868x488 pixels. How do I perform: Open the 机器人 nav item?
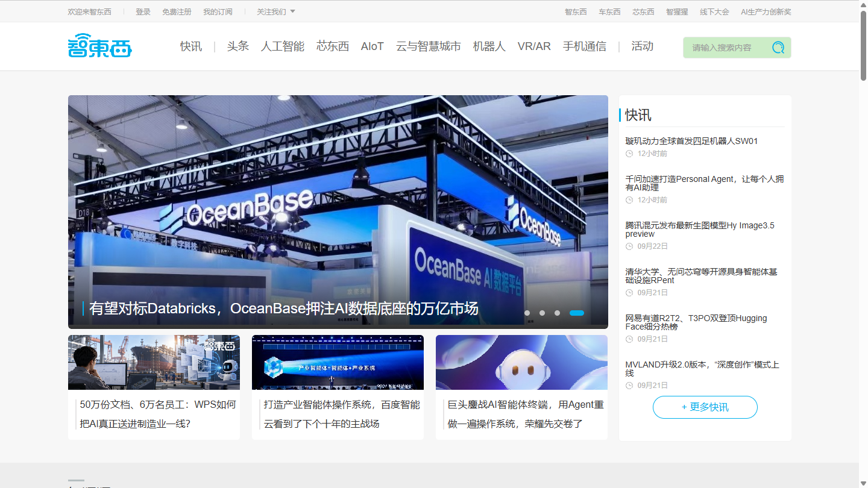click(x=489, y=46)
